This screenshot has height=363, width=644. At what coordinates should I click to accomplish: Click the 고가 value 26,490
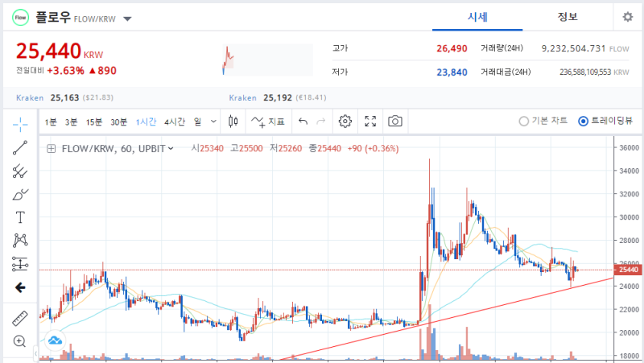pyautogui.click(x=452, y=48)
